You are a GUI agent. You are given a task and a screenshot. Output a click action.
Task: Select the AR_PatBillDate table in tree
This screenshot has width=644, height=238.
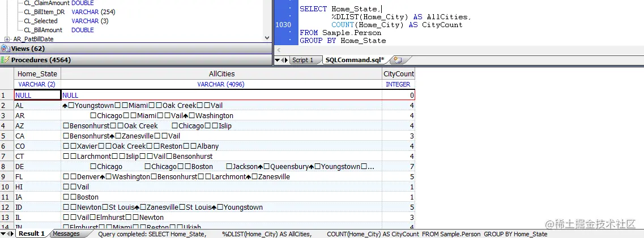pos(33,40)
